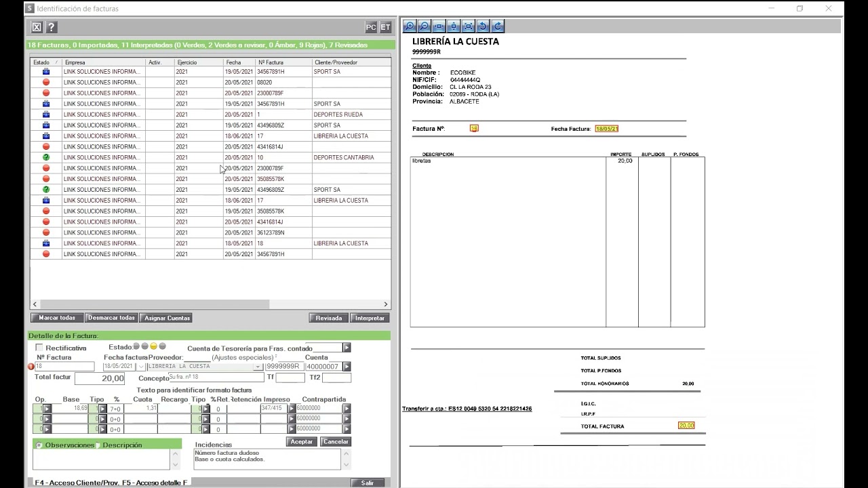Open the Fecha factura date dropdown
Screen dimensions: 868x488
[141, 367]
